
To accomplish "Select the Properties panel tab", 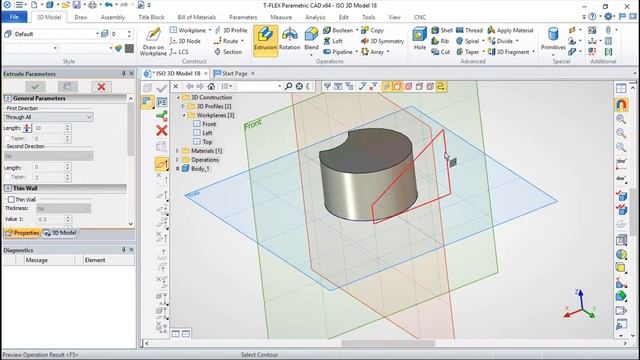I will [x=22, y=233].
